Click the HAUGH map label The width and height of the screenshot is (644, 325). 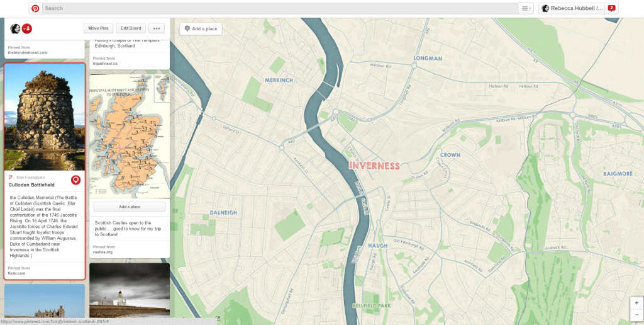pyautogui.click(x=377, y=246)
